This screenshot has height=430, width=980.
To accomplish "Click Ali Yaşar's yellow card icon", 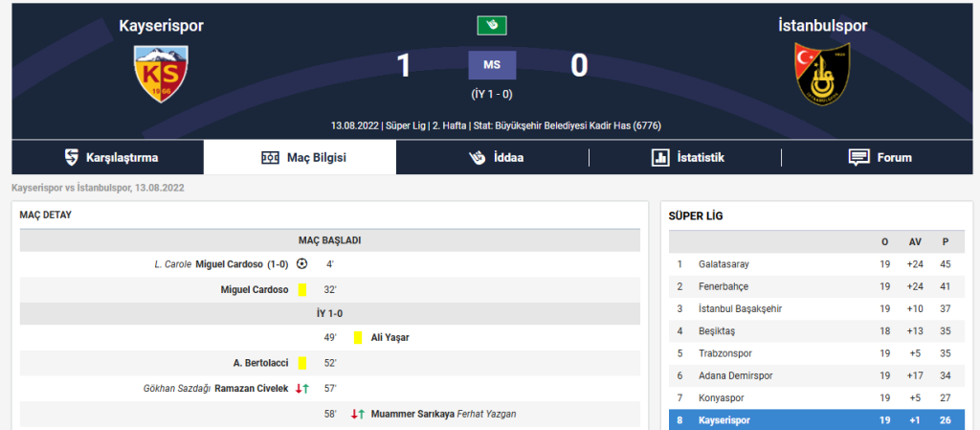I will point(358,337).
